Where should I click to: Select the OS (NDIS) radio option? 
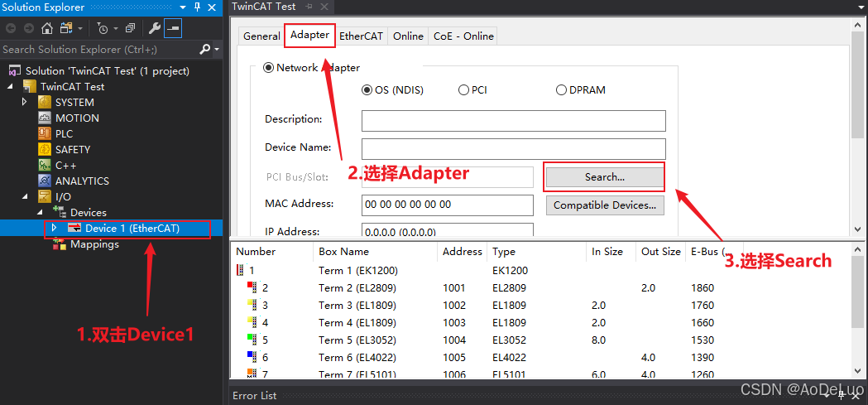pos(367,89)
